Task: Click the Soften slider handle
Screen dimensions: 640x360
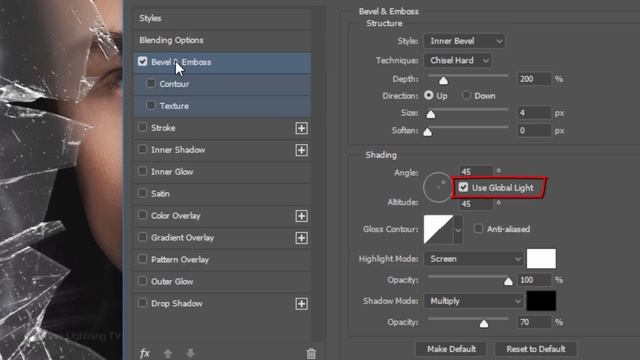Action: pyautogui.click(x=427, y=132)
